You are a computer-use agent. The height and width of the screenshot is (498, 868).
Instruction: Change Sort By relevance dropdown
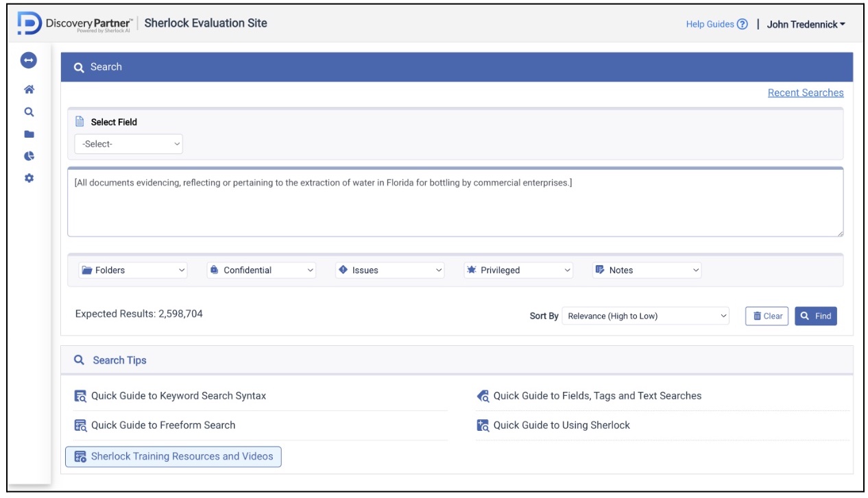tap(646, 316)
